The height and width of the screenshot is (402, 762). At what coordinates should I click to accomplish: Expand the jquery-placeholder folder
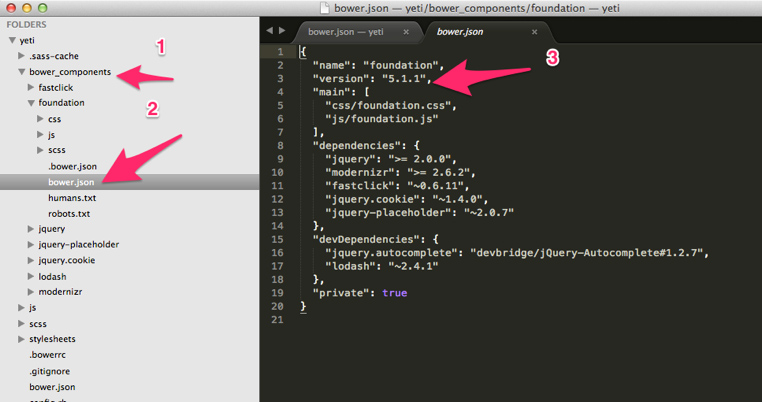(31, 245)
